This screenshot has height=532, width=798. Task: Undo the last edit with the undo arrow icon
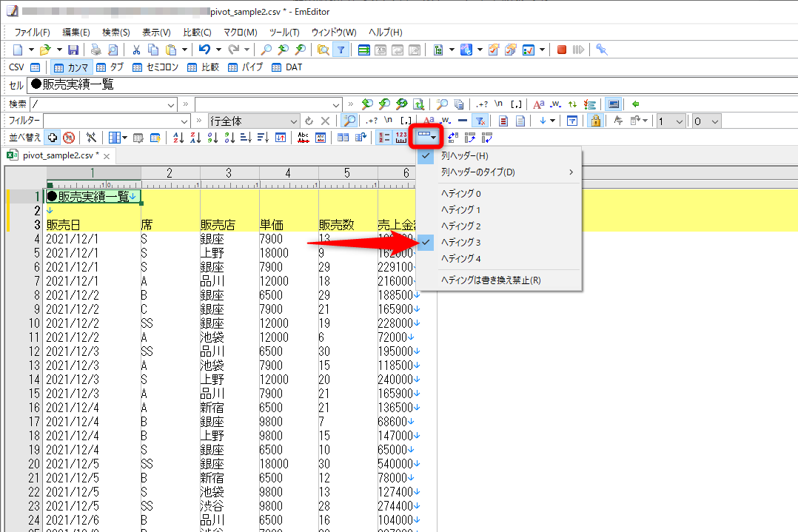click(204, 49)
